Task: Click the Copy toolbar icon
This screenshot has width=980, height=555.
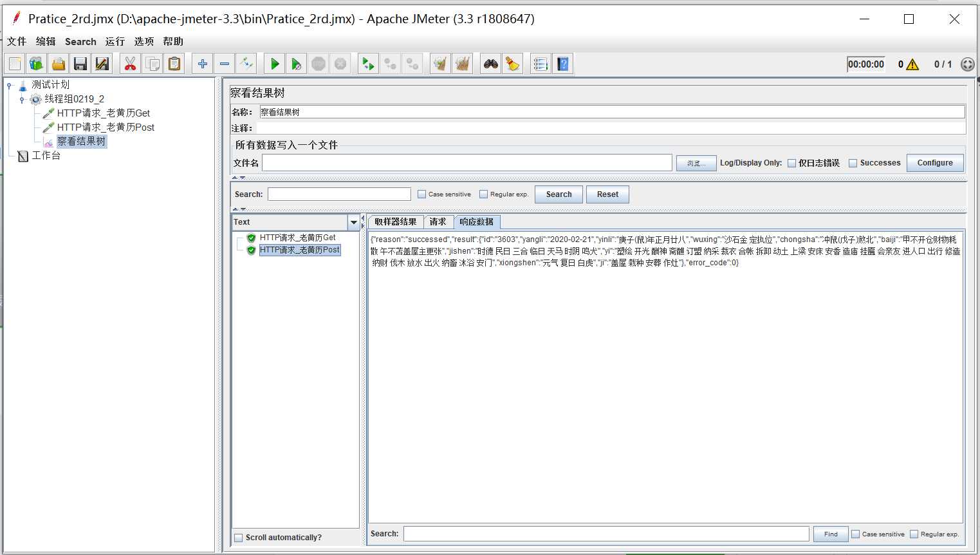Action: click(153, 64)
